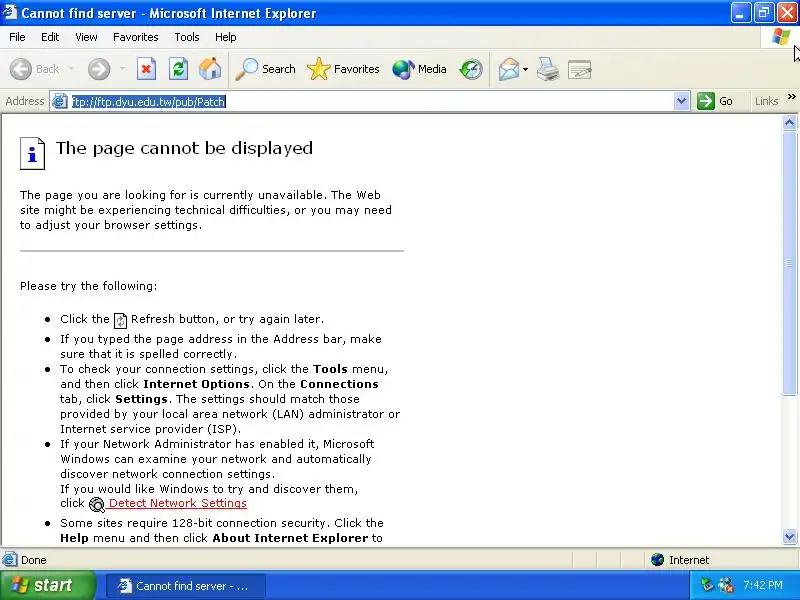
Task: Open the Help menu
Action: tap(226, 37)
